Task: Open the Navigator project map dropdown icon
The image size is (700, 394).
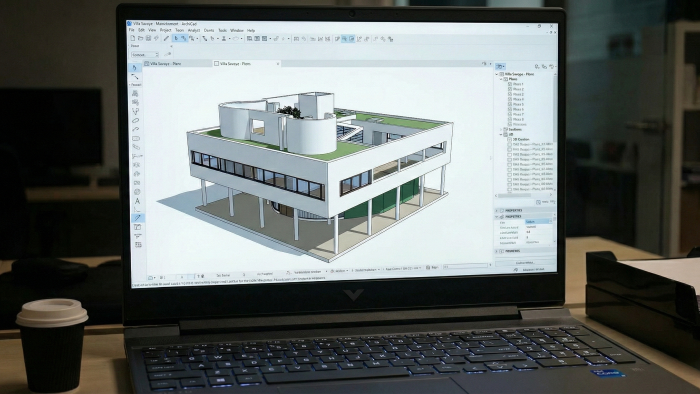Action: coord(500,66)
